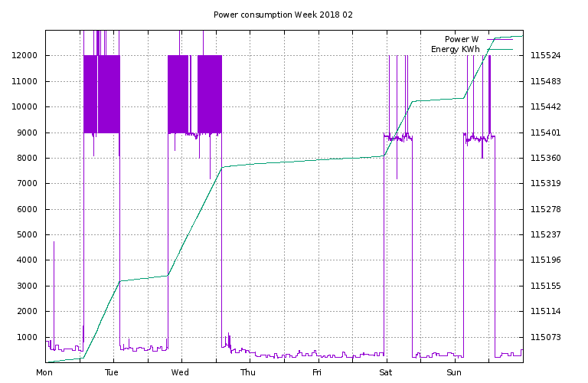
Task: Click the right axis value 115483
Action: 546,81
